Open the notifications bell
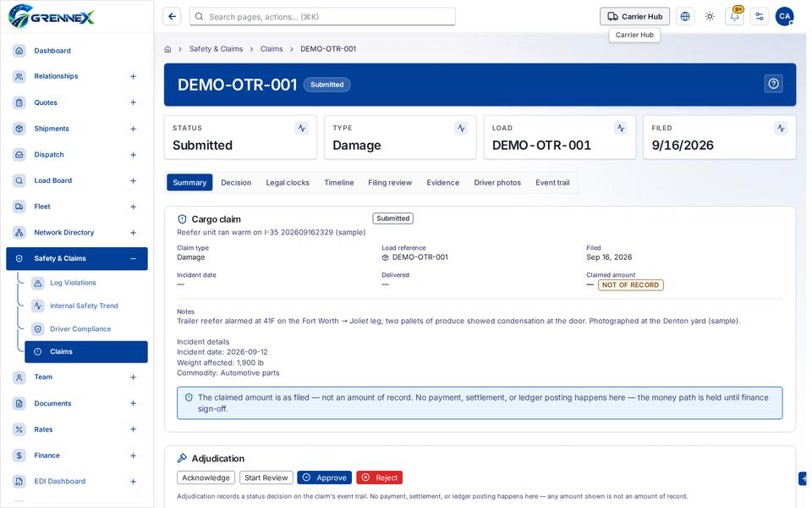This screenshot has height=508, width=812. point(734,17)
